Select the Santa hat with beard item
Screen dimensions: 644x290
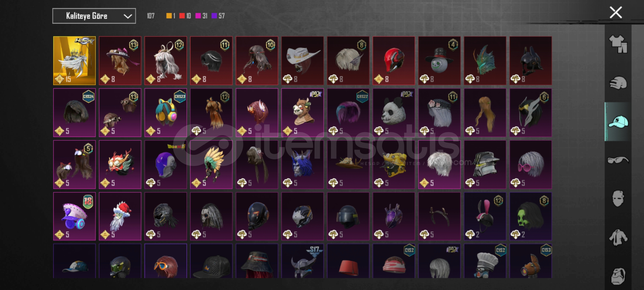pyautogui.click(x=120, y=216)
